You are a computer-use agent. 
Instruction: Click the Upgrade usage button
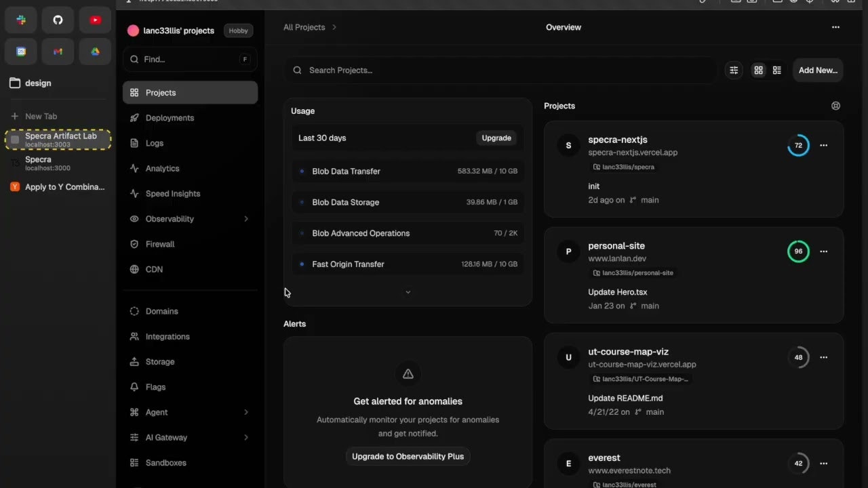496,138
